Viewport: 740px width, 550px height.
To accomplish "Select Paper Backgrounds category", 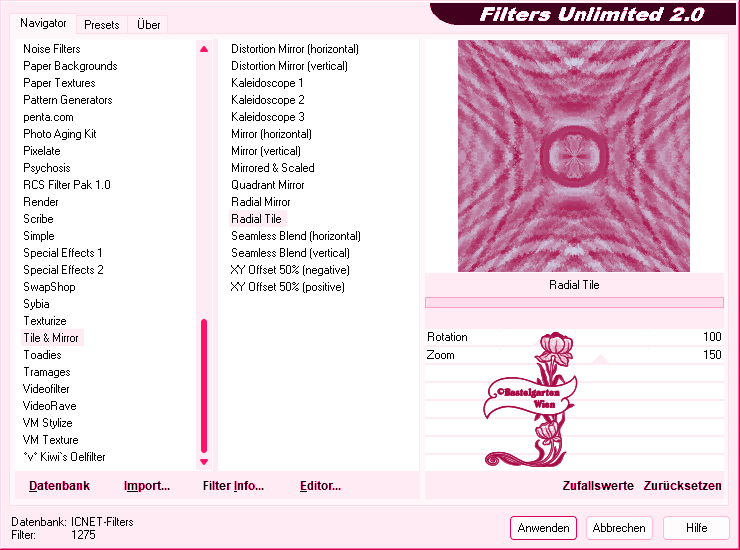I will point(70,66).
